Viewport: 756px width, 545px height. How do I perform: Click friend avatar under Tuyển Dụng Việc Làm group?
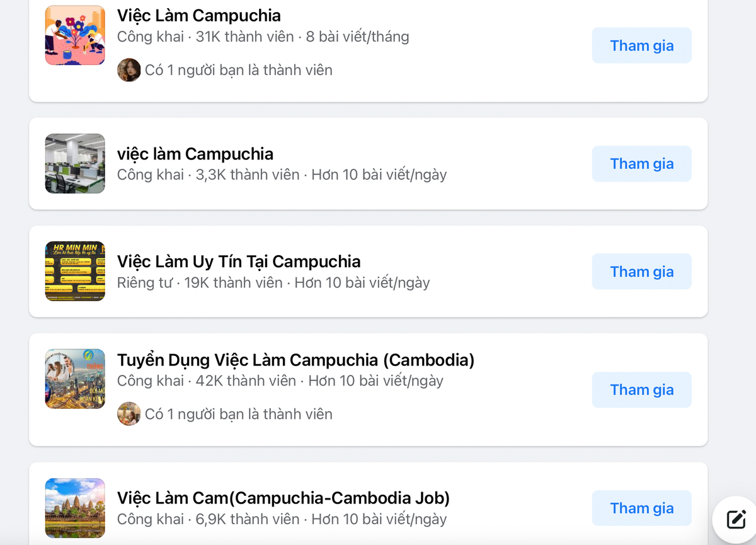click(x=129, y=414)
